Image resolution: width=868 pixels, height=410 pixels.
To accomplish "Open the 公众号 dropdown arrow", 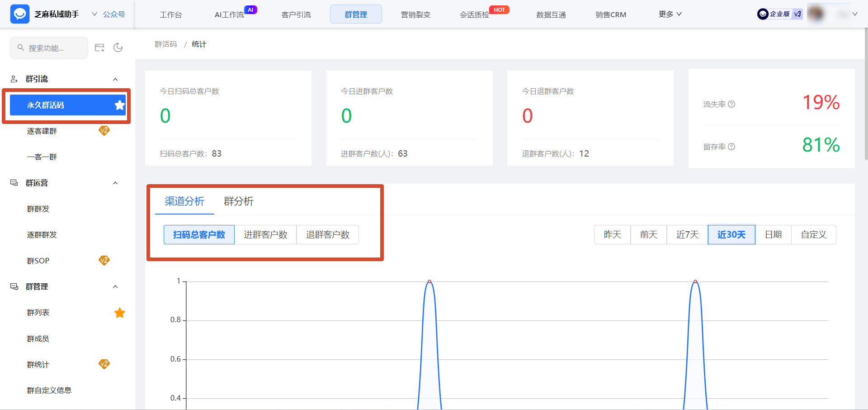I will [94, 14].
